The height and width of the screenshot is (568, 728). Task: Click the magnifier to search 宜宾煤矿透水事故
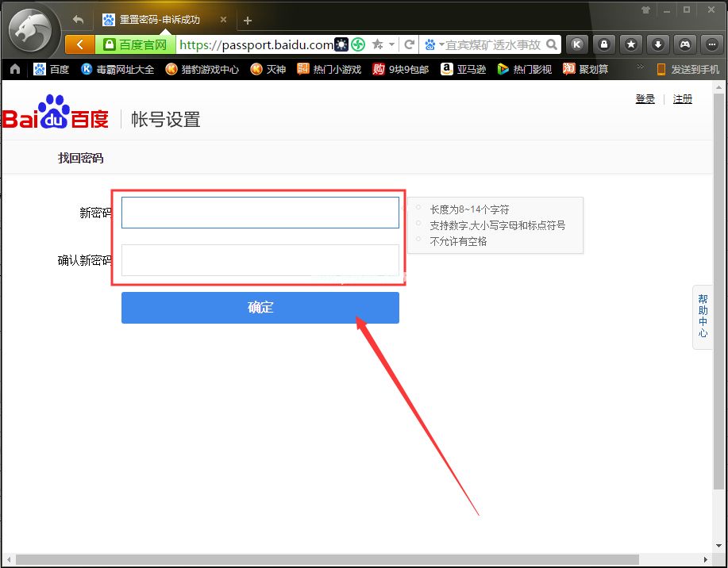[x=549, y=44]
